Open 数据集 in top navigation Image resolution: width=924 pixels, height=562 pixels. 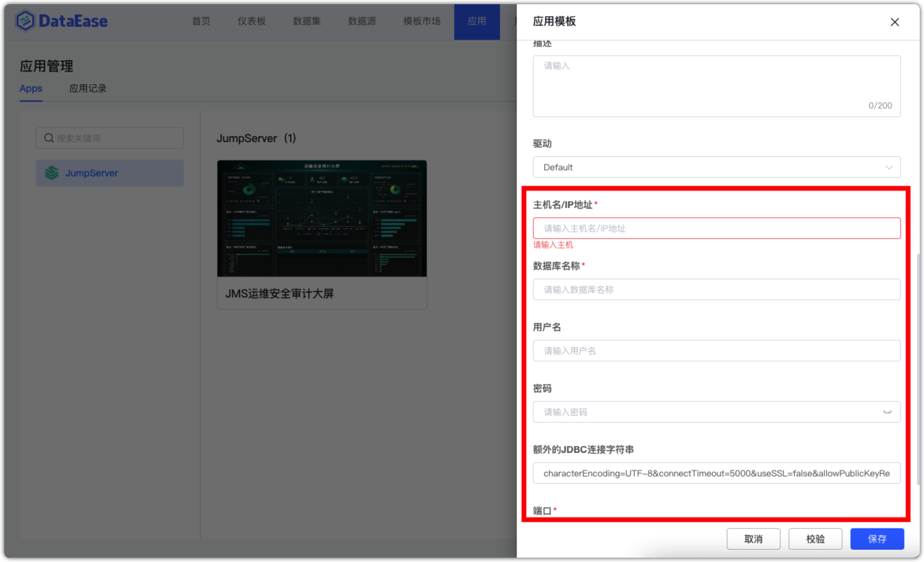307,21
